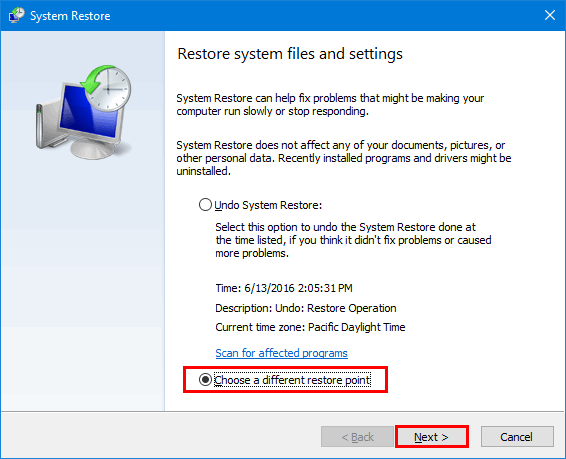This screenshot has height=459, width=566.
Task: Click the Restore system files and settings heading
Action: coord(290,54)
